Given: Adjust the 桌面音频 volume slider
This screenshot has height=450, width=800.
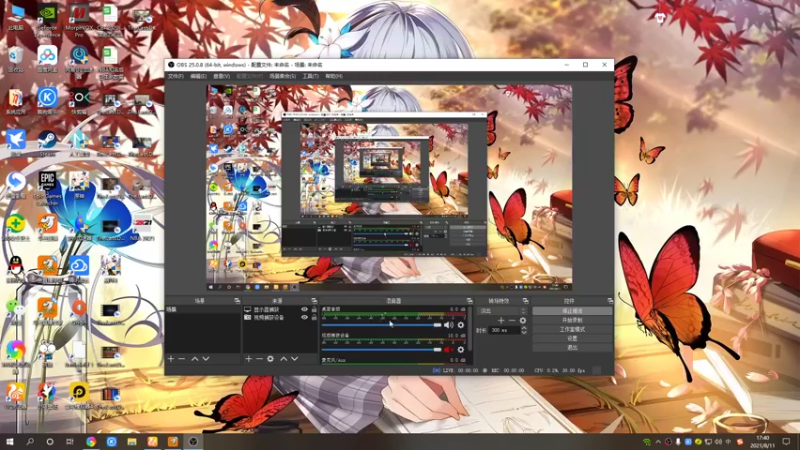Looking at the screenshot, I should [x=381, y=325].
